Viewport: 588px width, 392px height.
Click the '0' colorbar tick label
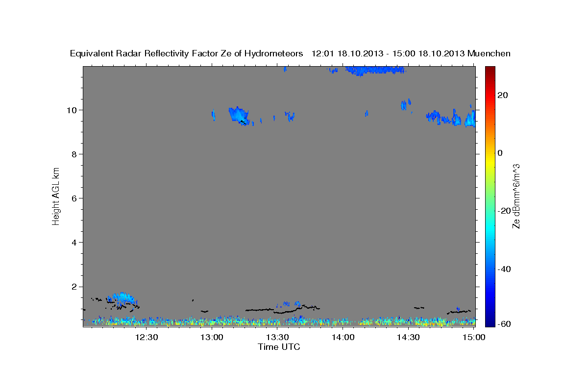coord(500,153)
